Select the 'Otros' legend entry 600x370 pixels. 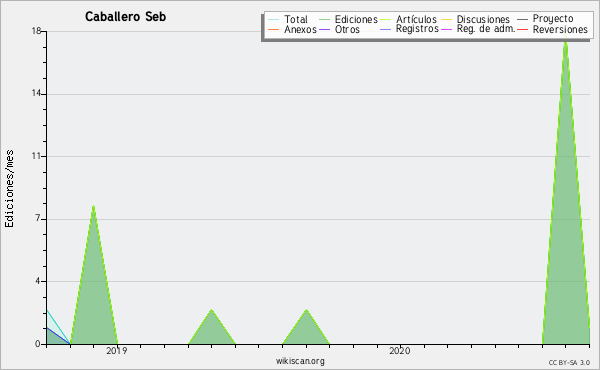coord(347,29)
